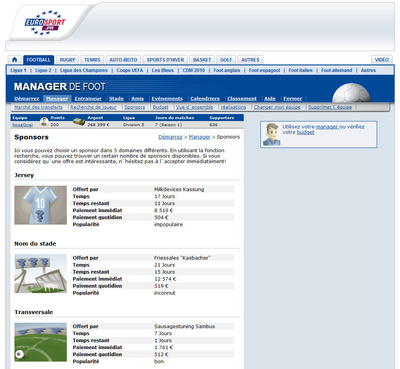Image resolution: width=400 pixels, height=369 pixels.
Task: Follow the Démarrez breadcrumb link
Action: click(170, 137)
